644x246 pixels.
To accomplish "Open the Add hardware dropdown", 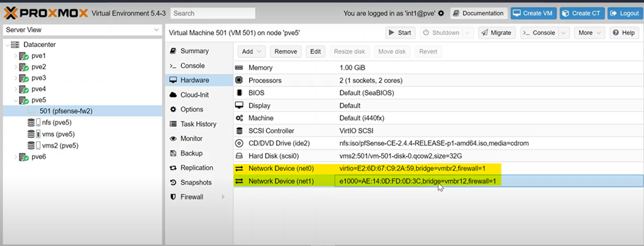I will pyautogui.click(x=252, y=51).
